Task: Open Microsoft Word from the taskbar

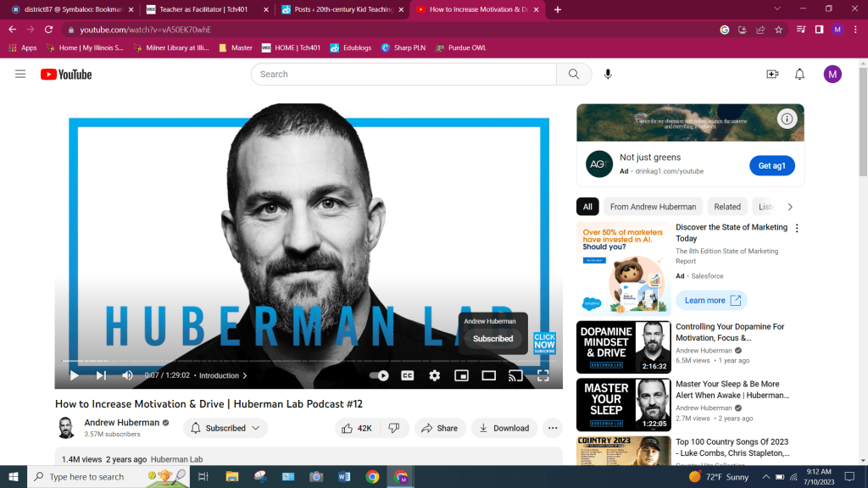Action: (x=344, y=477)
